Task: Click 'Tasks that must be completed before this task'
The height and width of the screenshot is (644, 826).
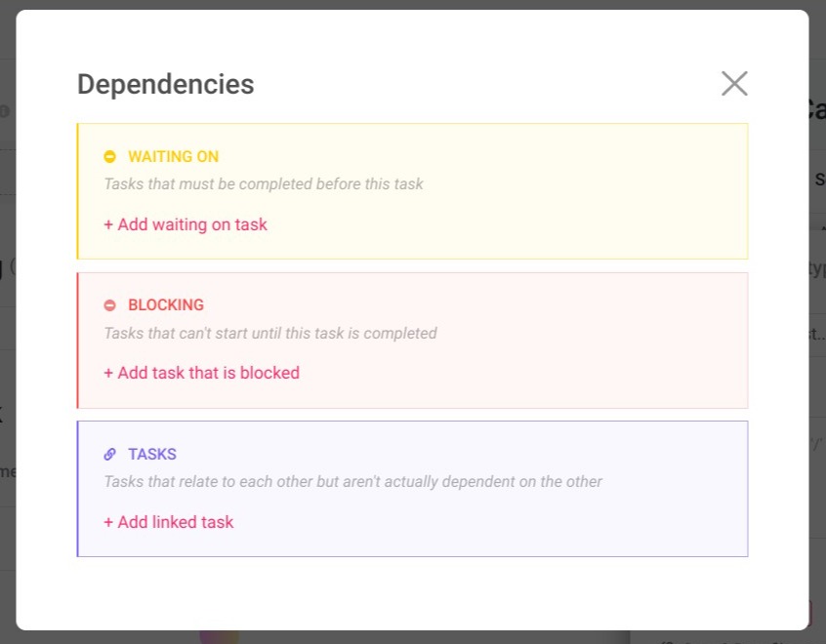Action: click(264, 183)
